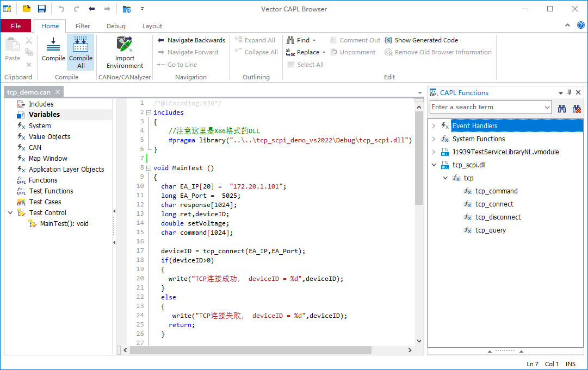Collapse the tcp functions group
Image resolution: width=588 pixels, height=370 pixels.
[445, 178]
